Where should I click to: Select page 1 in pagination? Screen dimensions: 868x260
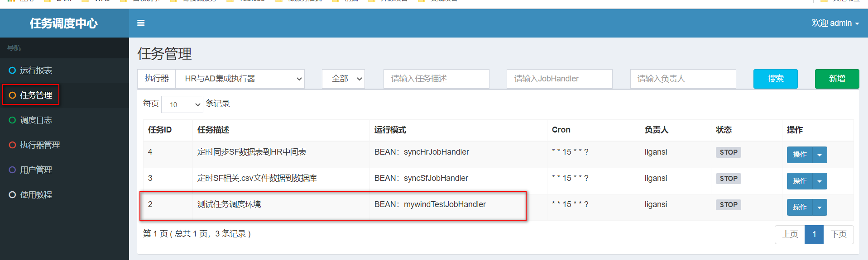point(814,234)
